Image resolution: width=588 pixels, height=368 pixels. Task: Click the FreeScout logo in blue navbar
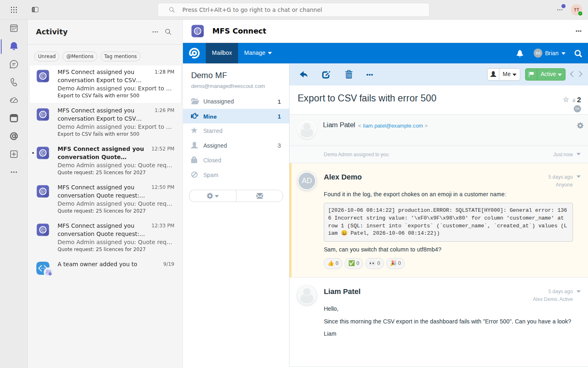pos(194,53)
